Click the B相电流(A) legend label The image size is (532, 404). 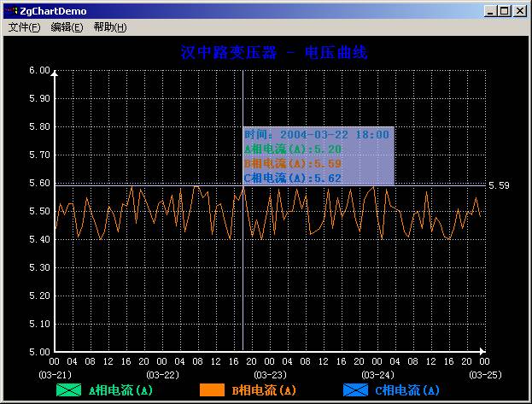click(x=264, y=390)
